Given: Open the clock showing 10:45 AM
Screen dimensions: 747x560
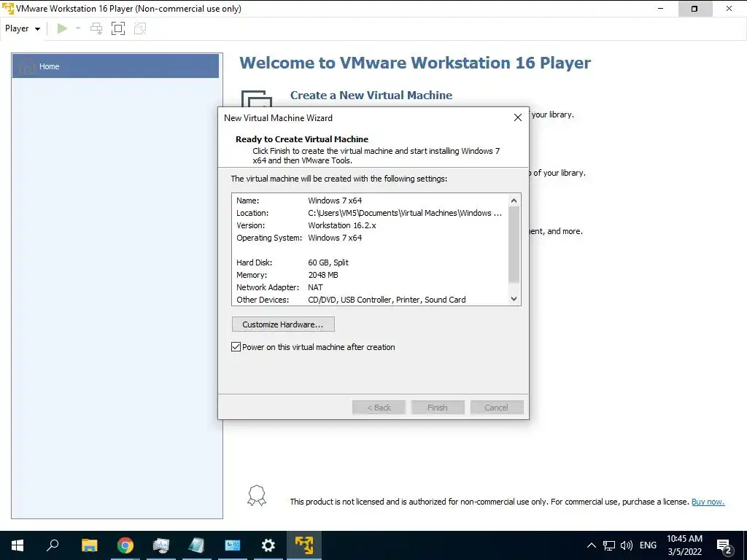Looking at the screenshot, I should click(684, 545).
